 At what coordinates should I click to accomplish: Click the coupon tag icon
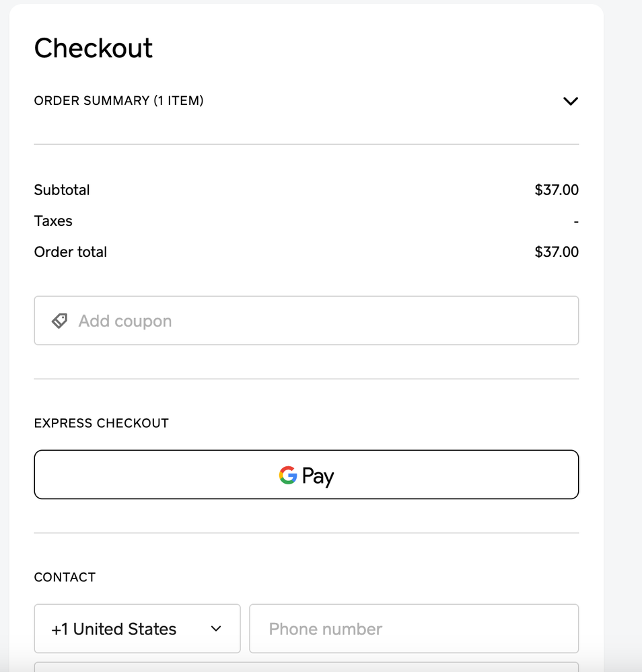(60, 321)
